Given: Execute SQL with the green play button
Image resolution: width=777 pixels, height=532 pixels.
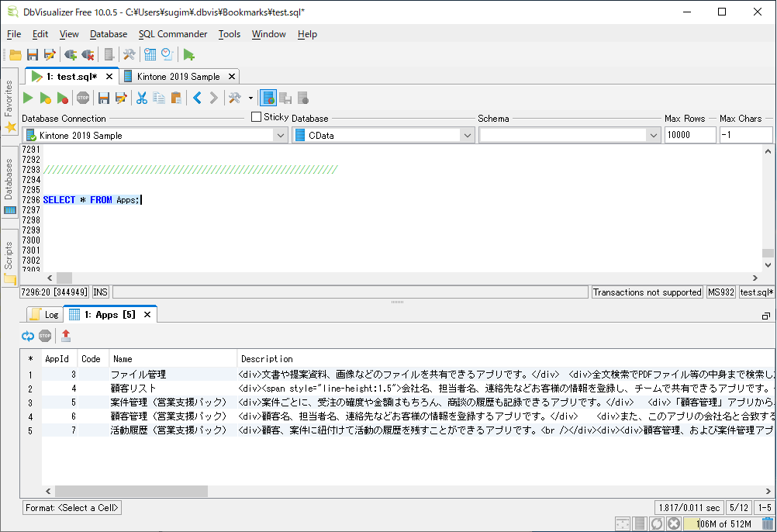Looking at the screenshot, I should pyautogui.click(x=28, y=98).
